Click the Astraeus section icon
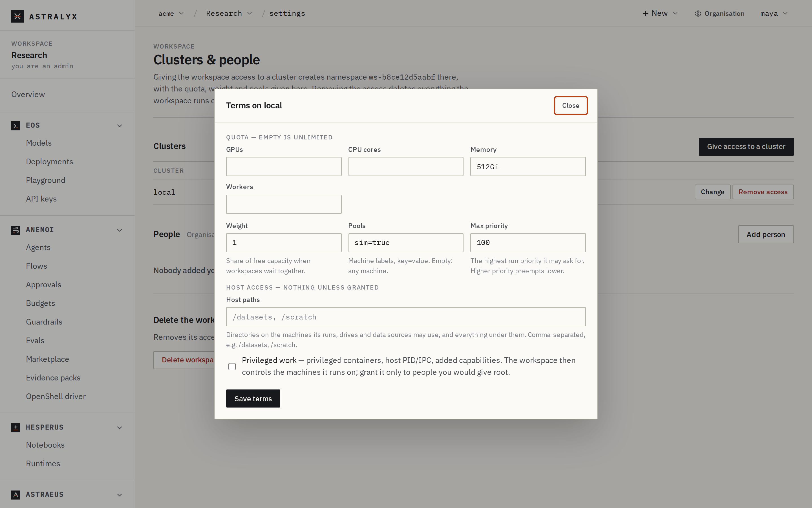 (16, 495)
